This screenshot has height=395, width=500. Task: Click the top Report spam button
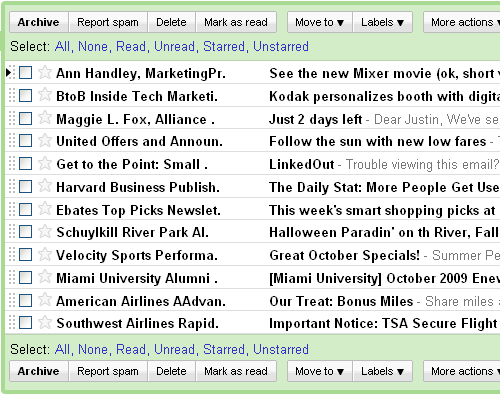[x=108, y=22]
